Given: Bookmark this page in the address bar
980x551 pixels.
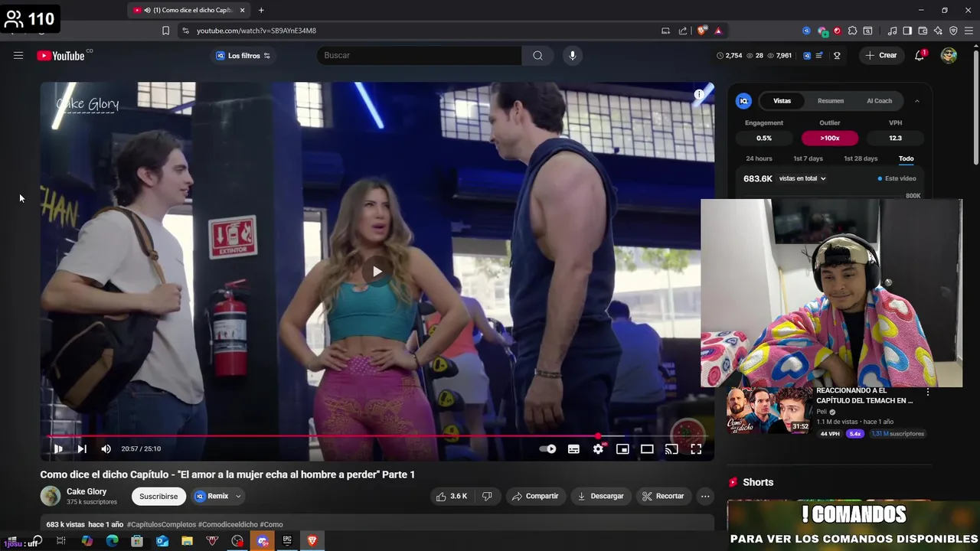Looking at the screenshot, I should (165, 31).
